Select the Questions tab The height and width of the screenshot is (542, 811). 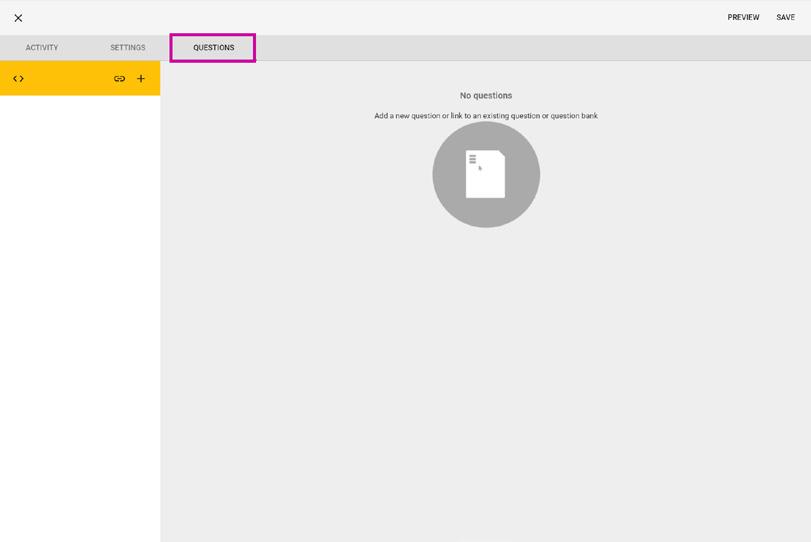click(214, 48)
